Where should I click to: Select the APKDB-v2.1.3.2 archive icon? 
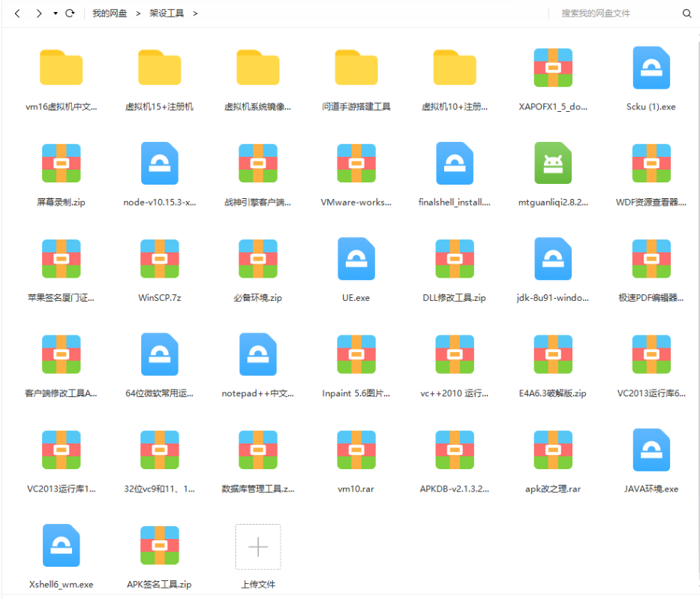(x=455, y=450)
